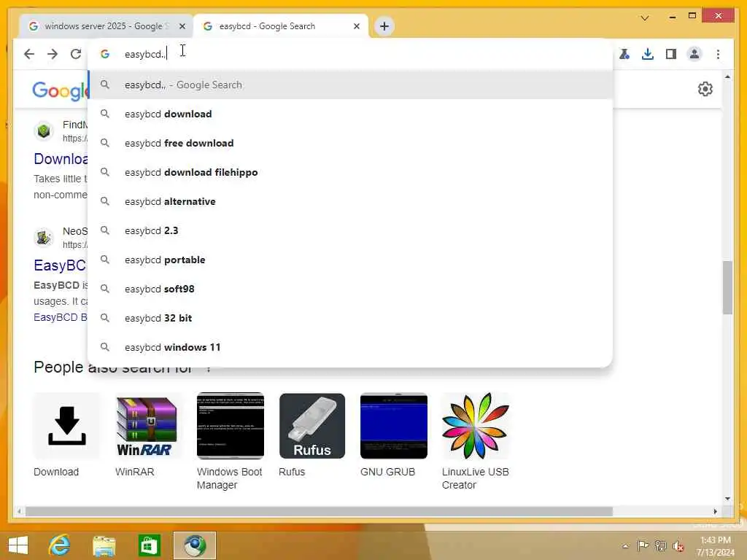Select the 'easybcd alternative' suggestion

tap(350, 201)
